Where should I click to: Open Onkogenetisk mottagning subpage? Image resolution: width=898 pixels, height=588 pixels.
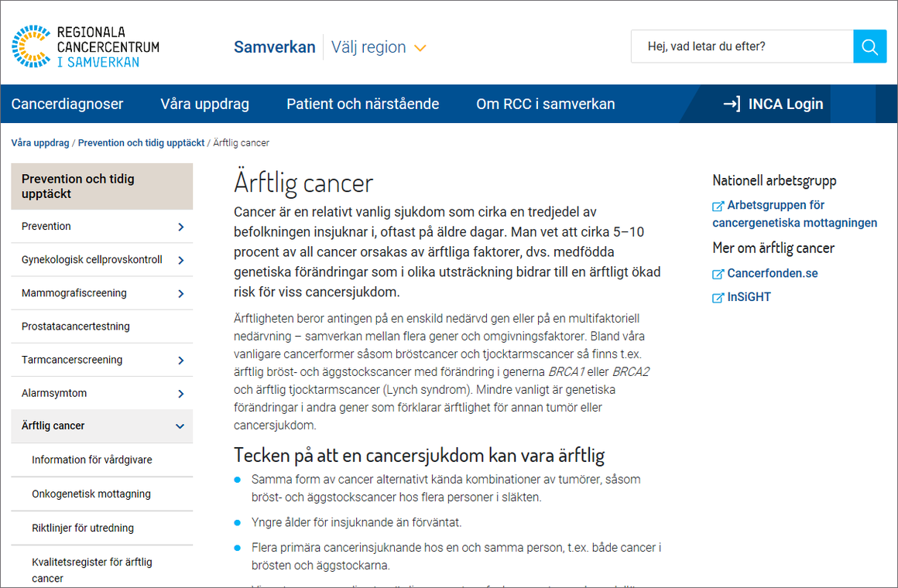tap(91, 494)
